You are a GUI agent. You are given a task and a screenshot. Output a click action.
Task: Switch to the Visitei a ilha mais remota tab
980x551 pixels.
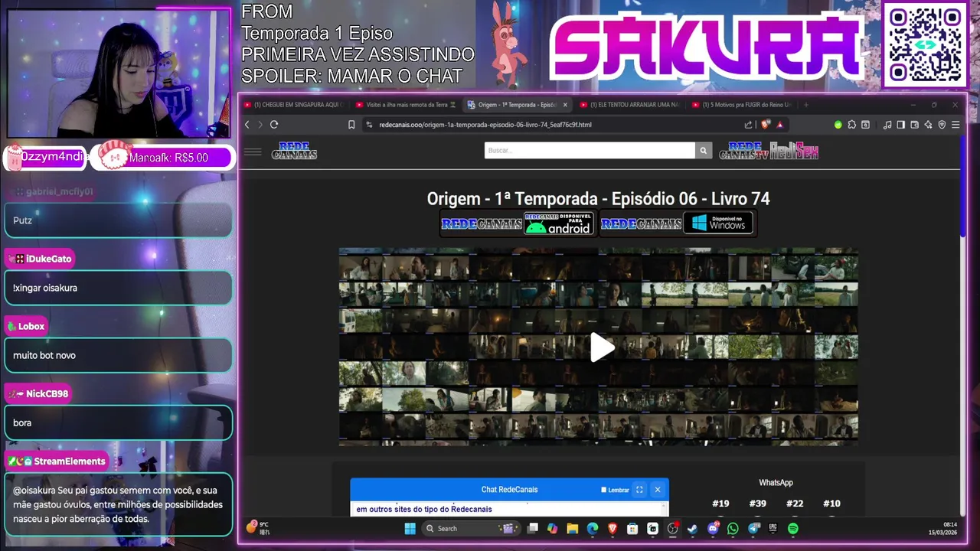point(406,105)
